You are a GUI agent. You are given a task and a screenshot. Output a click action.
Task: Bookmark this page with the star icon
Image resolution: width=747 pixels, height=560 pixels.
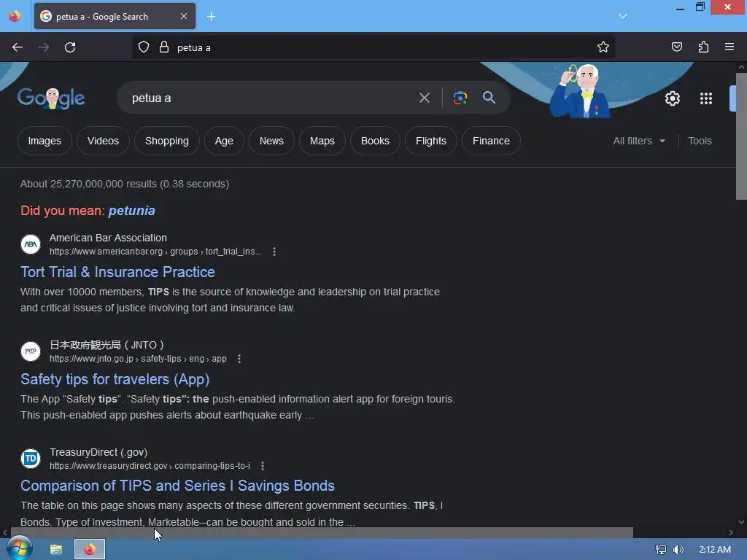click(x=603, y=47)
